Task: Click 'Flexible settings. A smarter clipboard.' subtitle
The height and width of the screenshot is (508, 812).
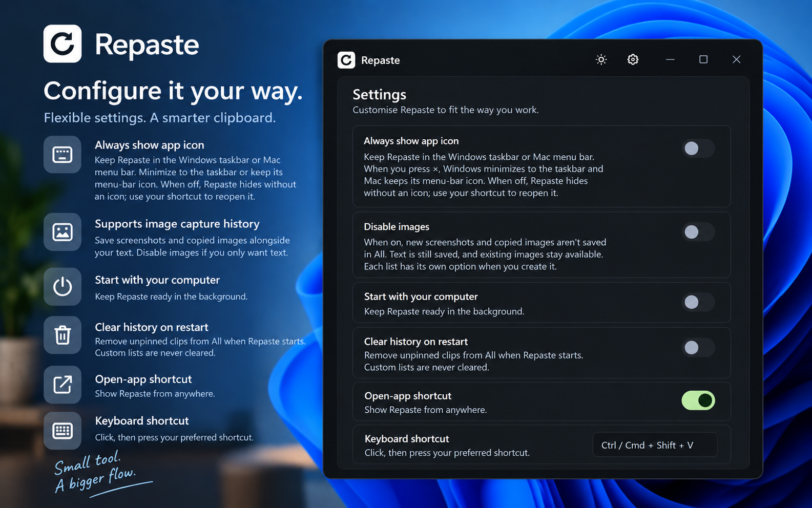Action: point(160,118)
